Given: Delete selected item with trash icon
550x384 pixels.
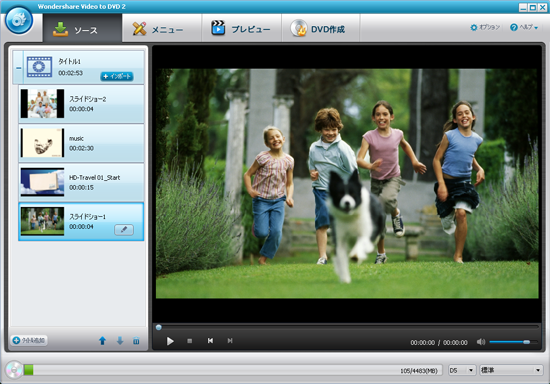Looking at the screenshot, I should click(x=136, y=341).
